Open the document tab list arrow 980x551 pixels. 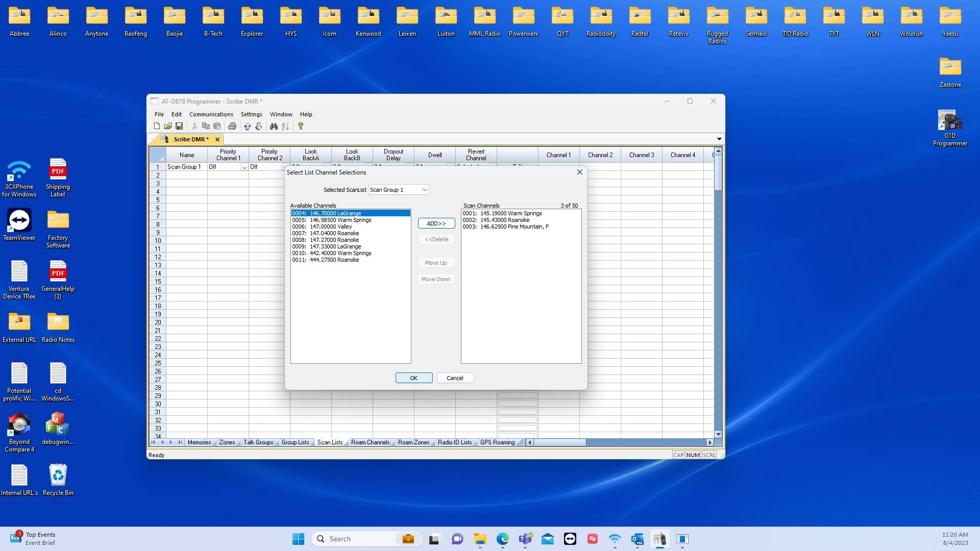[x=719, y=139]
